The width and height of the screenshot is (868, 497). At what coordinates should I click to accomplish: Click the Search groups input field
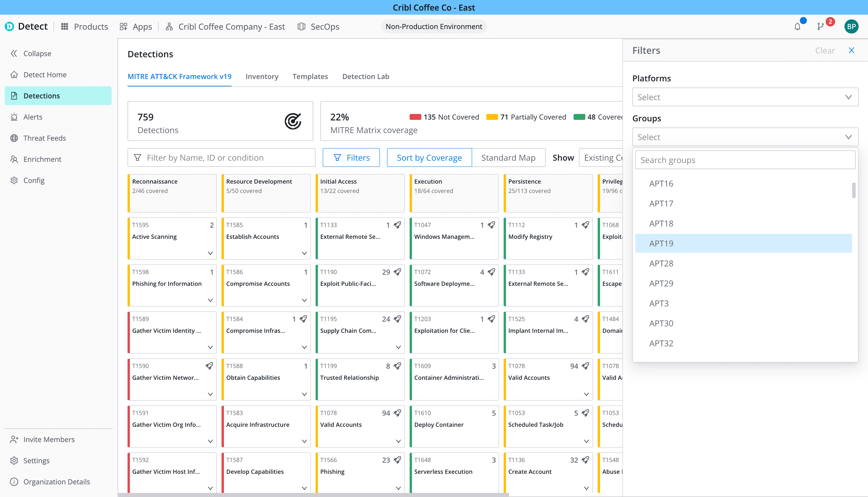[745, 160]
